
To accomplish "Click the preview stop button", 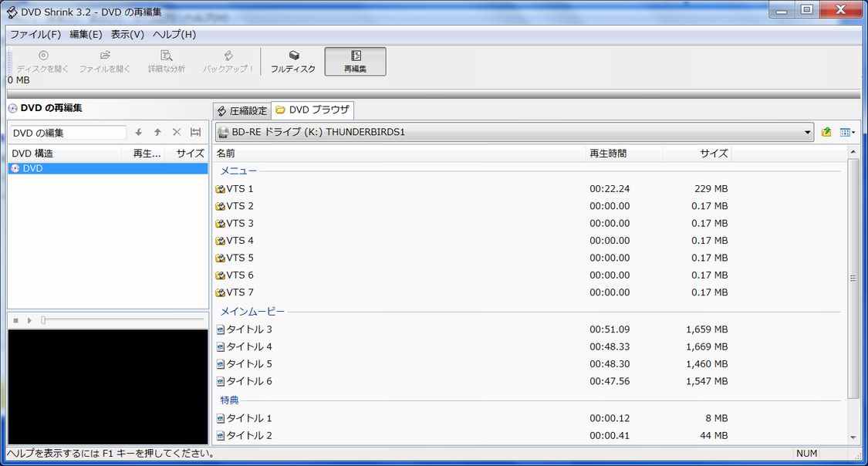I will coord(16,320).
